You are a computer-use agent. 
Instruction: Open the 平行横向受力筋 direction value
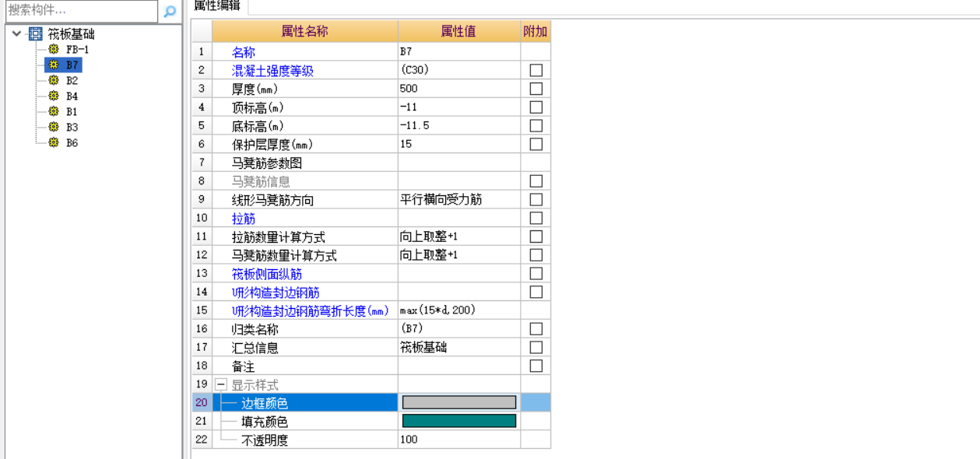[x=459, y=199]
